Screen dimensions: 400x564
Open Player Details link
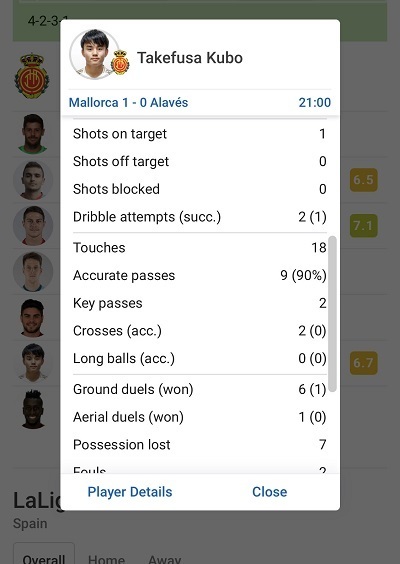pos(130,492)
